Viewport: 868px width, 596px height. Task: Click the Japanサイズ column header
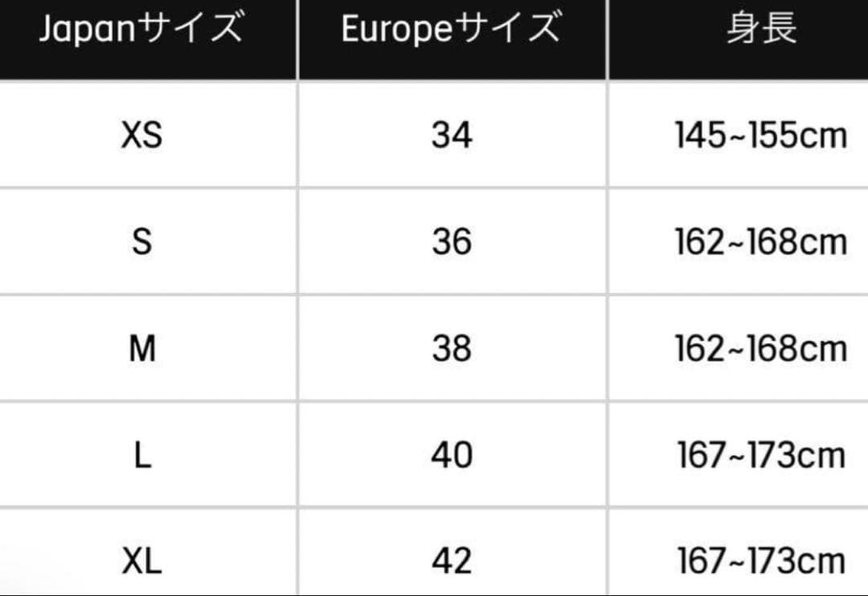click(x=140, y=31)
